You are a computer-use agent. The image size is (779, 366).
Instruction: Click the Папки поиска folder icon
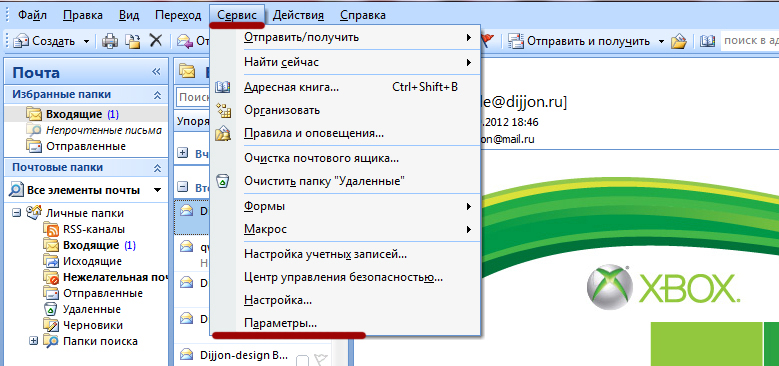point(51,341)
